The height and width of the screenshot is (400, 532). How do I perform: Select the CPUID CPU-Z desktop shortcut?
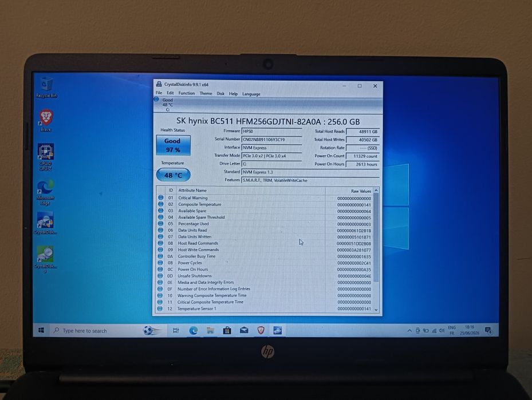point(45,157)
